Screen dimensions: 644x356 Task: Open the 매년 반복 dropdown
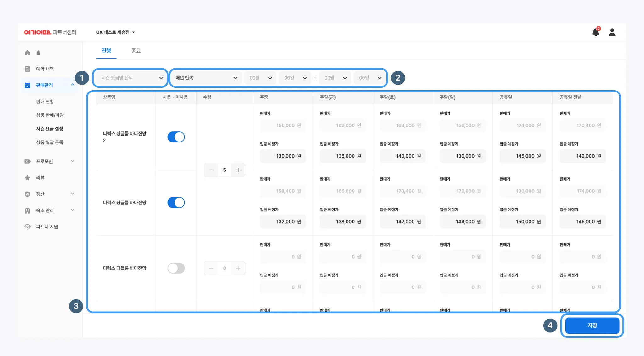(206, 78)
